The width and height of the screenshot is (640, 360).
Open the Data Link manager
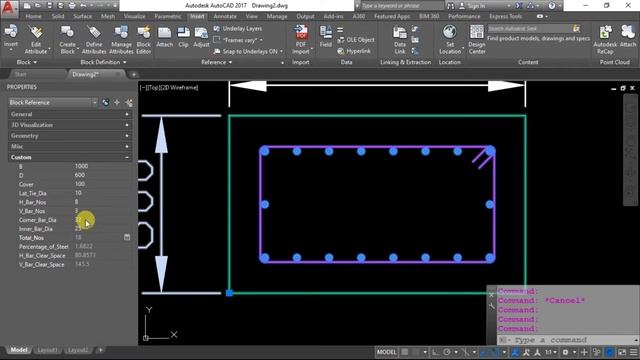400,39
